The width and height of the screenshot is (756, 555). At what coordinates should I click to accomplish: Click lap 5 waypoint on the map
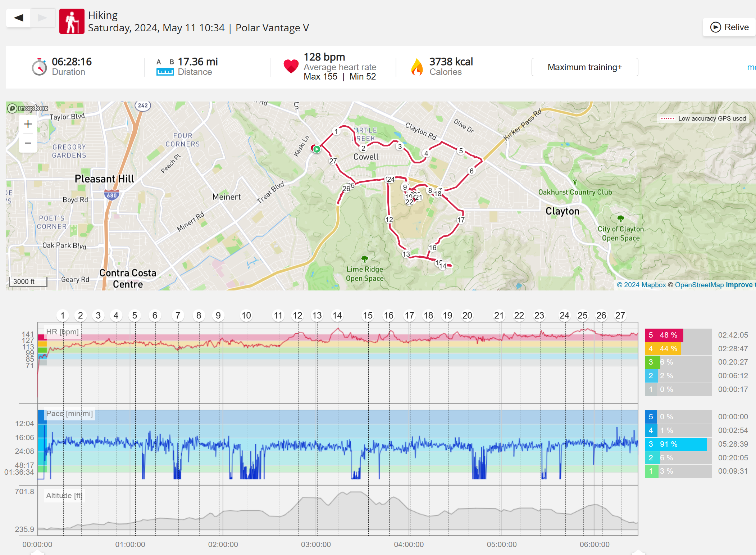tap(461, 151)
